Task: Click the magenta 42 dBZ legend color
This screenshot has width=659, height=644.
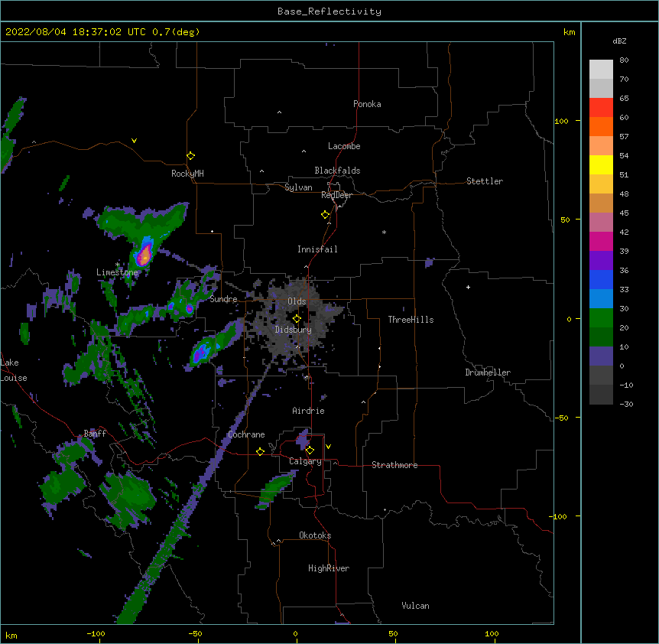Action: [601, 241]
